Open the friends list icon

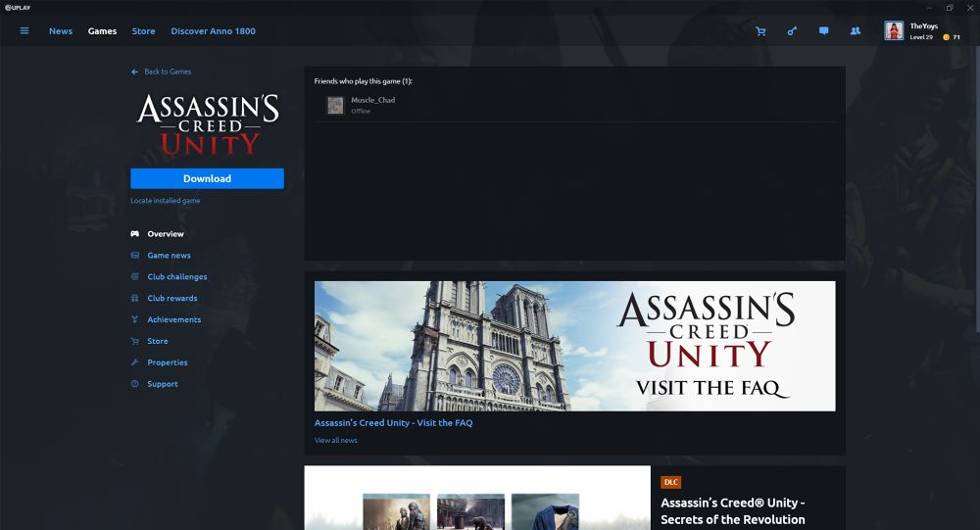(x=856, y=31)
